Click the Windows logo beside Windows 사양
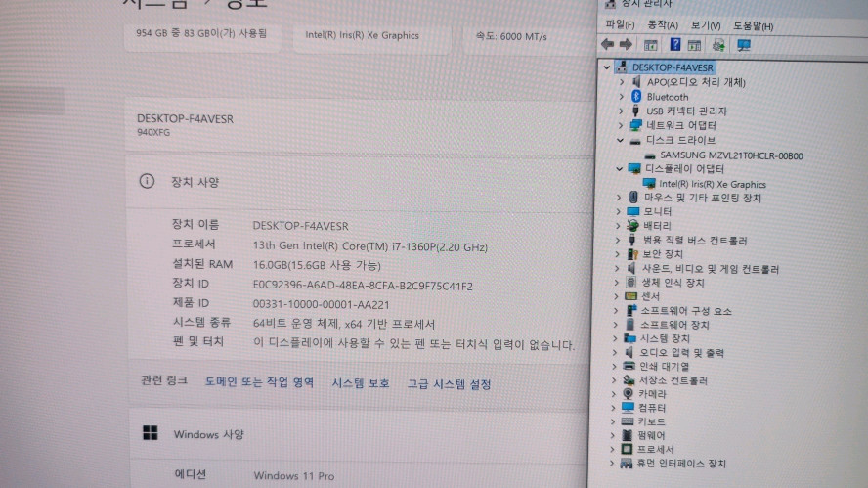This screenshot has height=488, width=868. pos(150,432)
